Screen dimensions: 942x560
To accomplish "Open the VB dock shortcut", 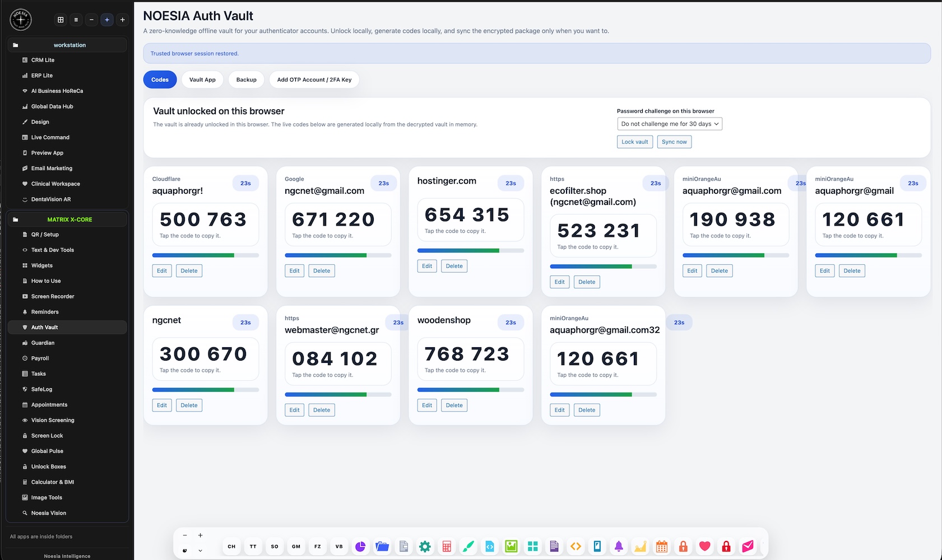I will pos(339,546).
